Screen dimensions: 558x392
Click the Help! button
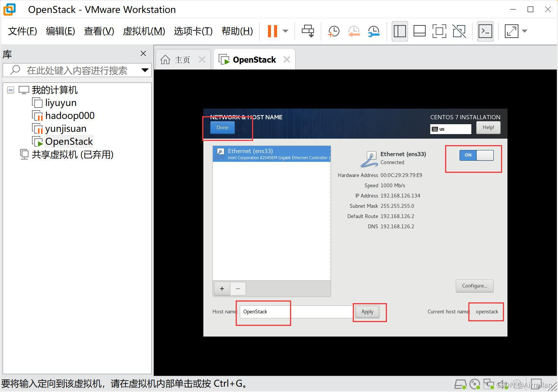pos(488,128)
